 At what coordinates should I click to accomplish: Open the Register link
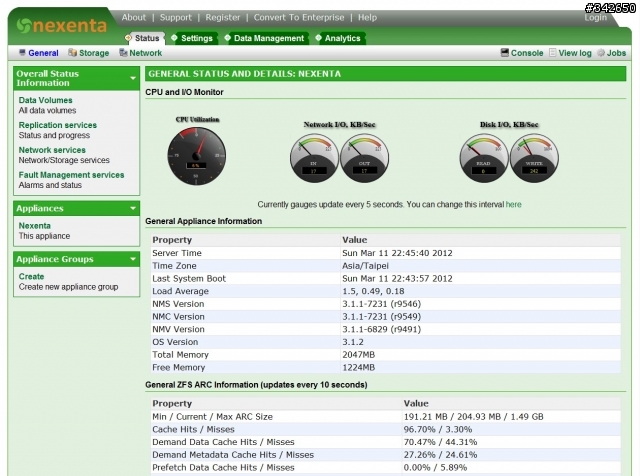[222, 18]
